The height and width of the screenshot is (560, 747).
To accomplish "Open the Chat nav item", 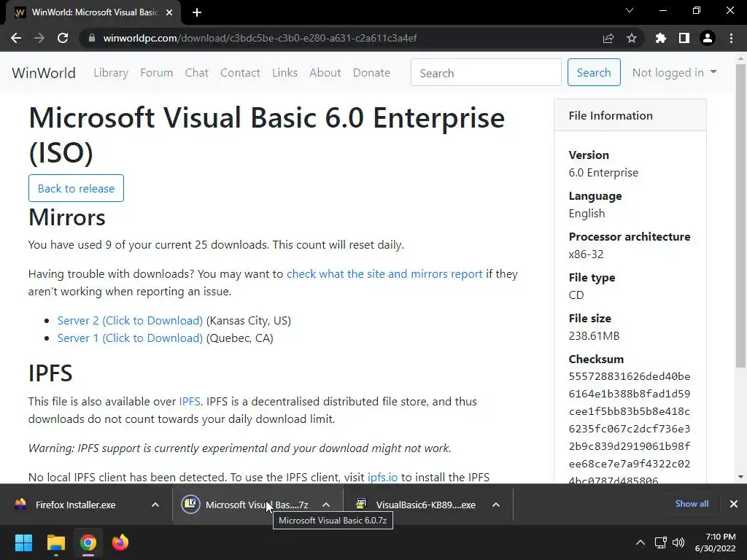I will tap(197, 73).
